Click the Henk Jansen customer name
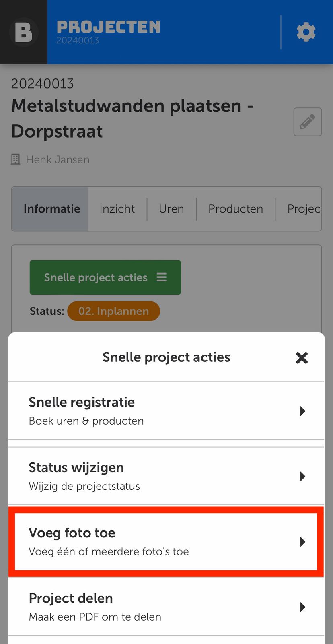The image size is (333, 644). click(x=58, y=159)
